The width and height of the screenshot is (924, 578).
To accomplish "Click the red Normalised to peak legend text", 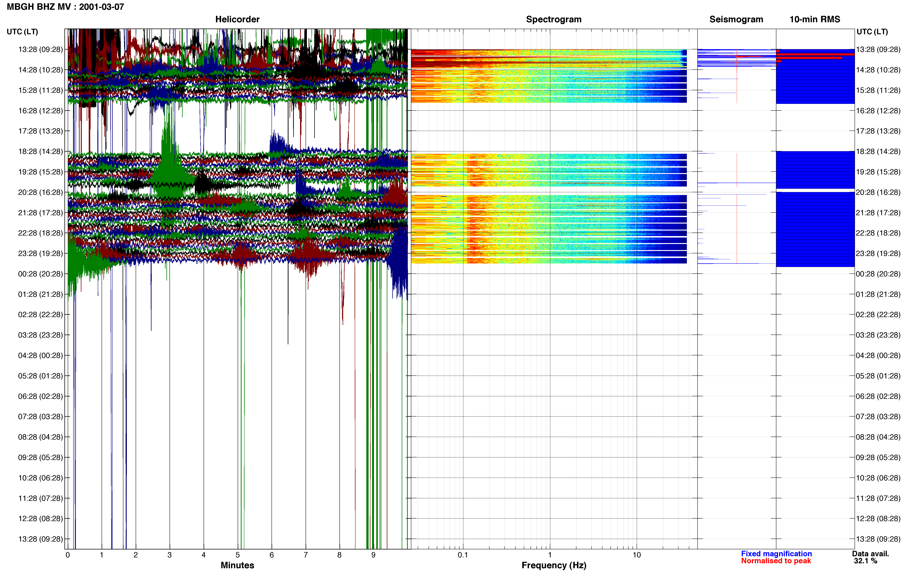I will point(776,561).
